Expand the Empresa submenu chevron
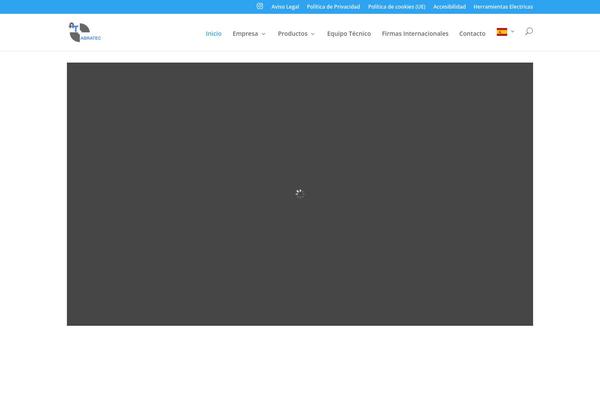 (263, 34)
